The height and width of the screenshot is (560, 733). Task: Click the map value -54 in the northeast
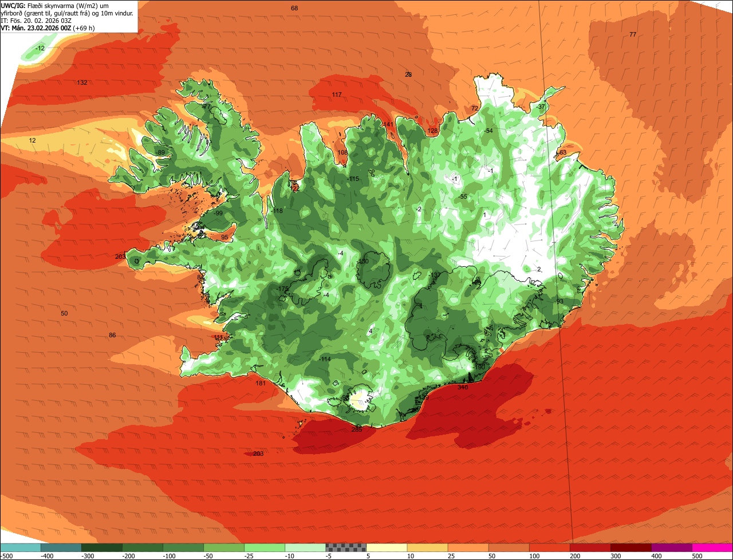[488, 131]
